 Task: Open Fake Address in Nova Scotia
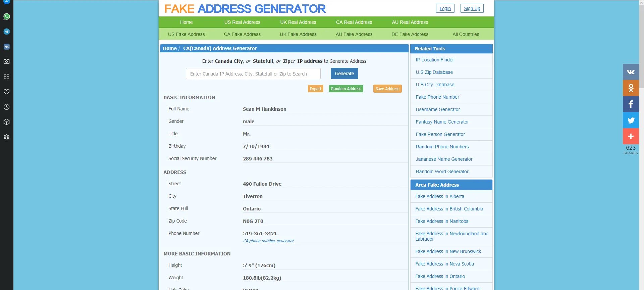pyautogui.click(x=444, y=264)
